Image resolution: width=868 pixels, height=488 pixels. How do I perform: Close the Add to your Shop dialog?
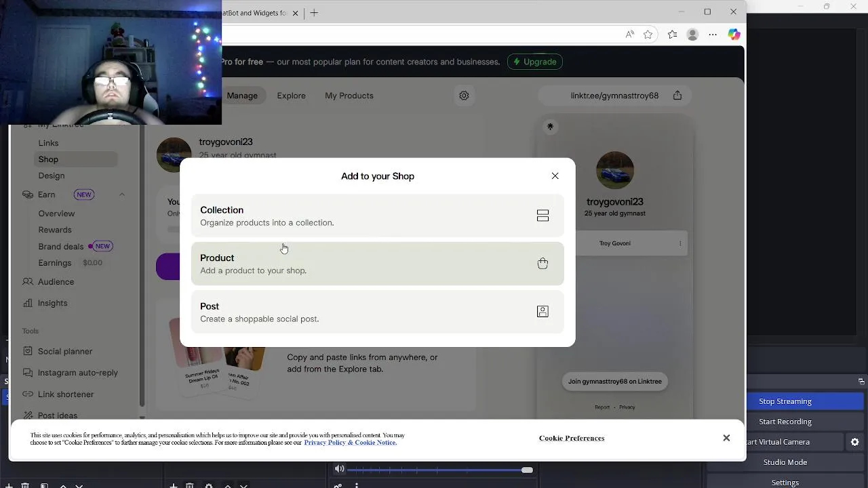click(555, 176)
